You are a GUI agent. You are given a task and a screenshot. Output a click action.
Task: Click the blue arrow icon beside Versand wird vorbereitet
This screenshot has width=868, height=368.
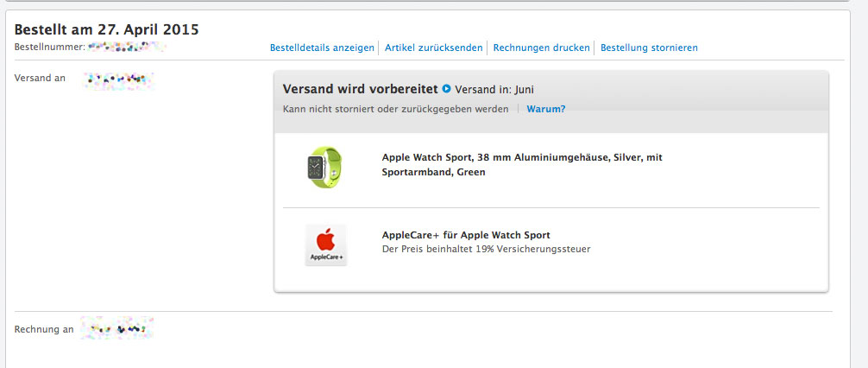[x=447, y=89]
